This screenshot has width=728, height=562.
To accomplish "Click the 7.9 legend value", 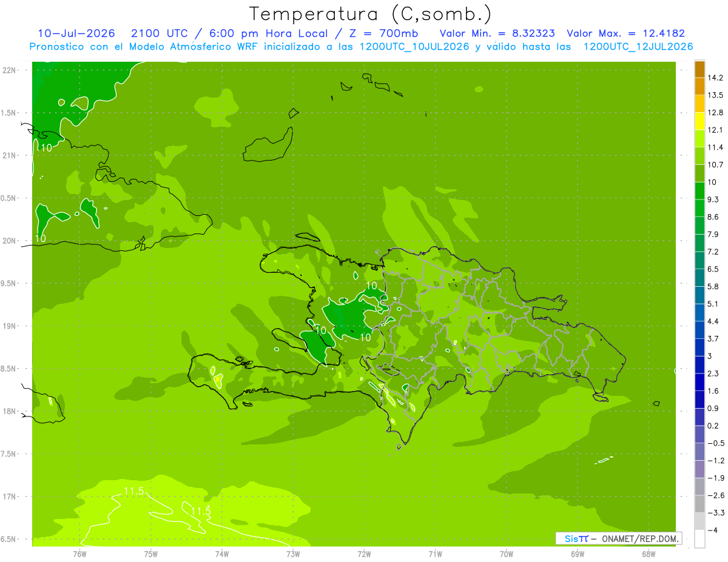I will coord(713,234).
